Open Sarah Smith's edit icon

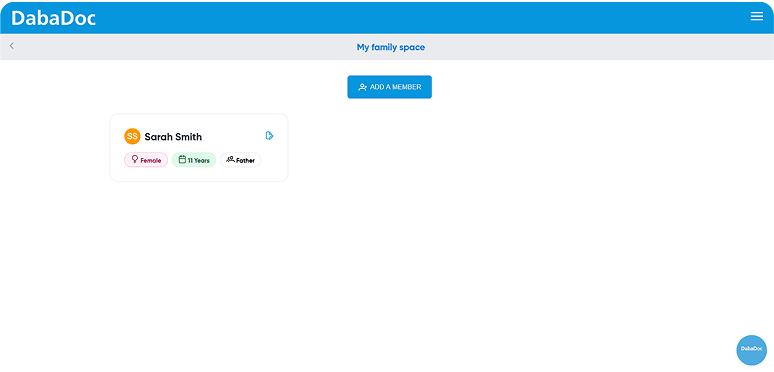pyautogui.click(x=270, y=136)
